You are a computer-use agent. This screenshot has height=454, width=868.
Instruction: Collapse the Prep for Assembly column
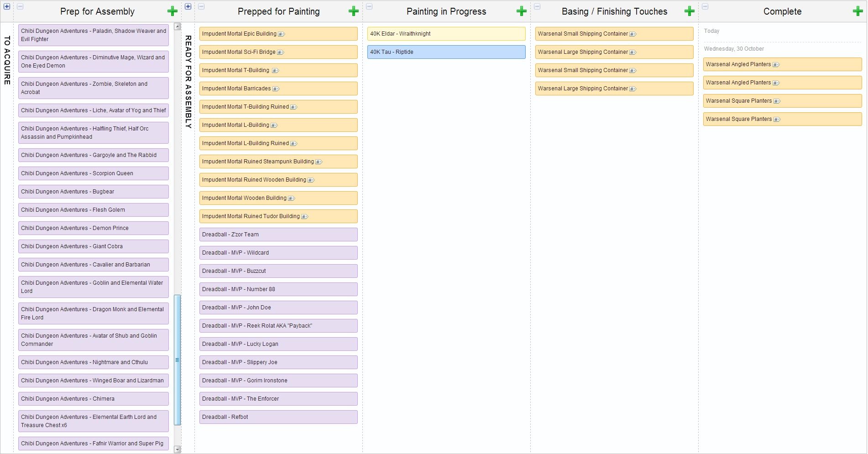pos(20,6)
